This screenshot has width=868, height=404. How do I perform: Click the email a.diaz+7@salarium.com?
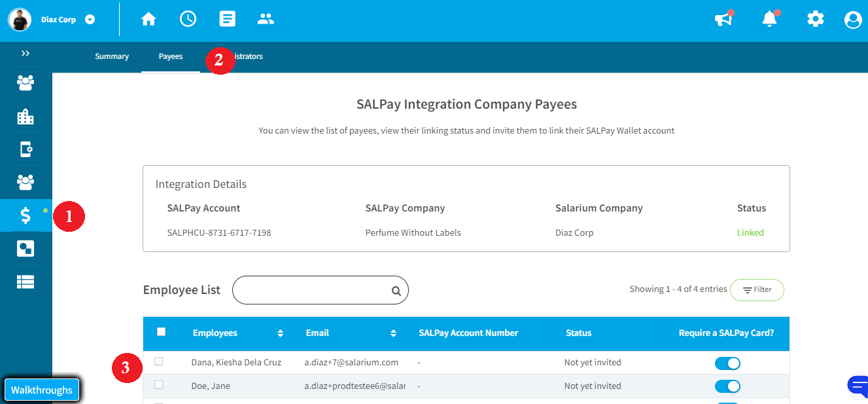351,362
